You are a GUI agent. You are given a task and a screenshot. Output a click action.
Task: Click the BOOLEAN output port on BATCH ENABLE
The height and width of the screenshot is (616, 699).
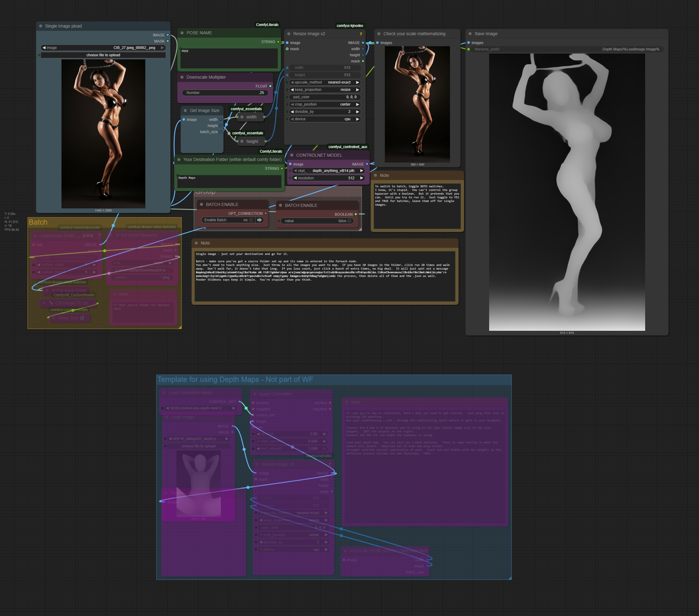point(356,214)
